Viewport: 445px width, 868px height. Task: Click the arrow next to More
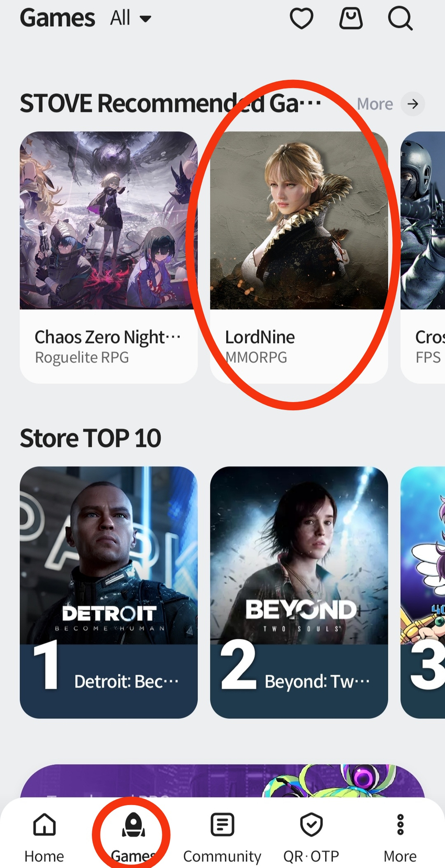tap(413, 104)
